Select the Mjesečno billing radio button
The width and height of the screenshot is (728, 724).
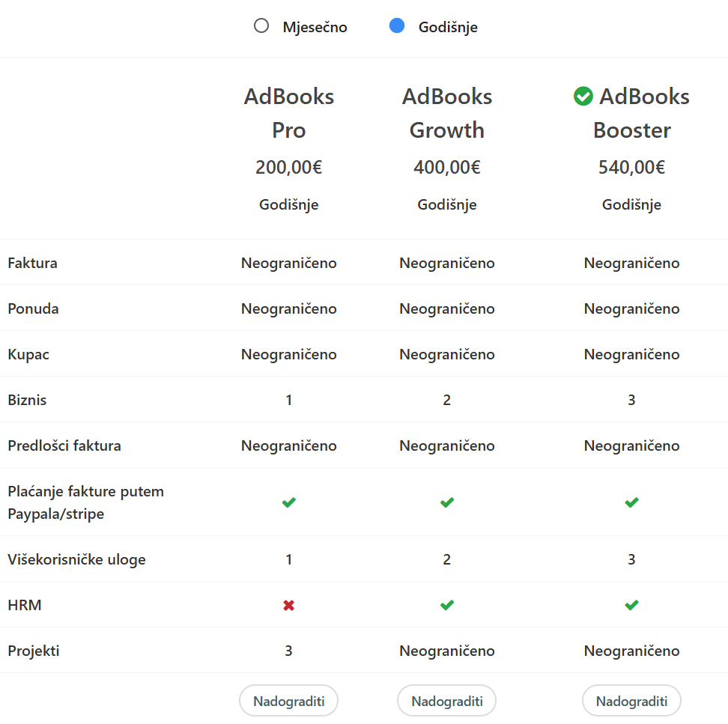click(261, 26)
